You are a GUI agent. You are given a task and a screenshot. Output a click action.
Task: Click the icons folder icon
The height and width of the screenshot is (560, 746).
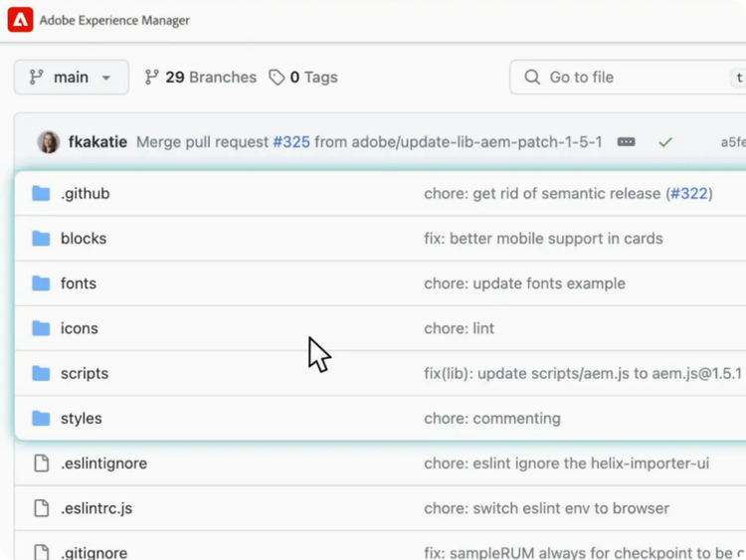pos(41,328)
